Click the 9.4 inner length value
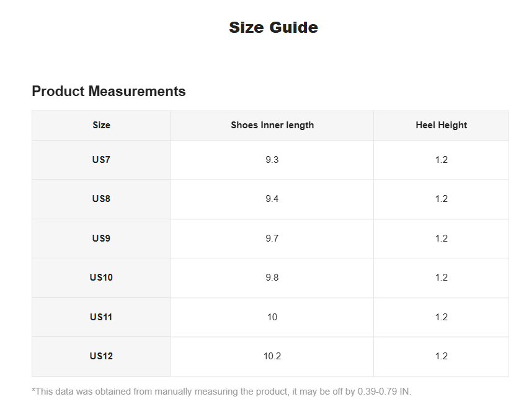 272,198
